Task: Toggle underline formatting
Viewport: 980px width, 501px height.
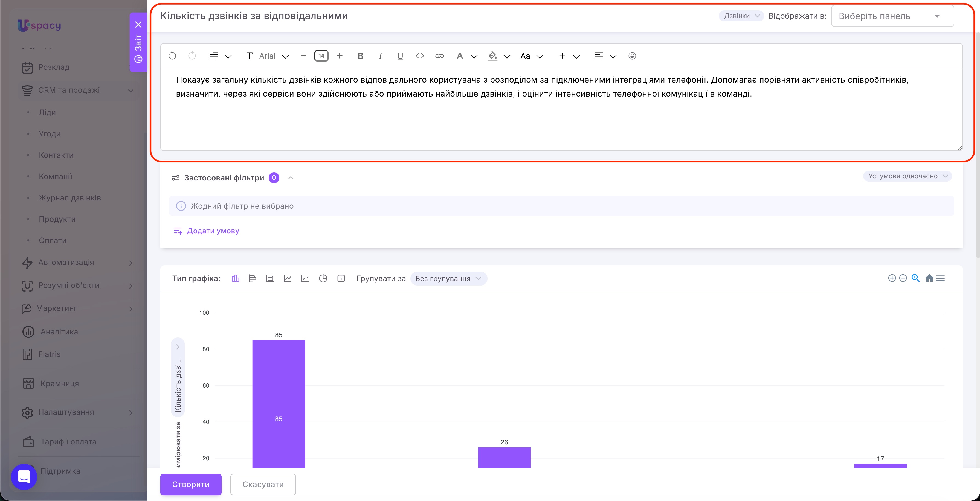Action: coord(400,56)
